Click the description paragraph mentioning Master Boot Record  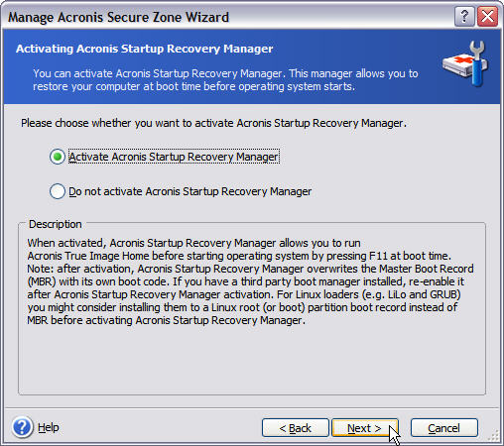[250, 281]
